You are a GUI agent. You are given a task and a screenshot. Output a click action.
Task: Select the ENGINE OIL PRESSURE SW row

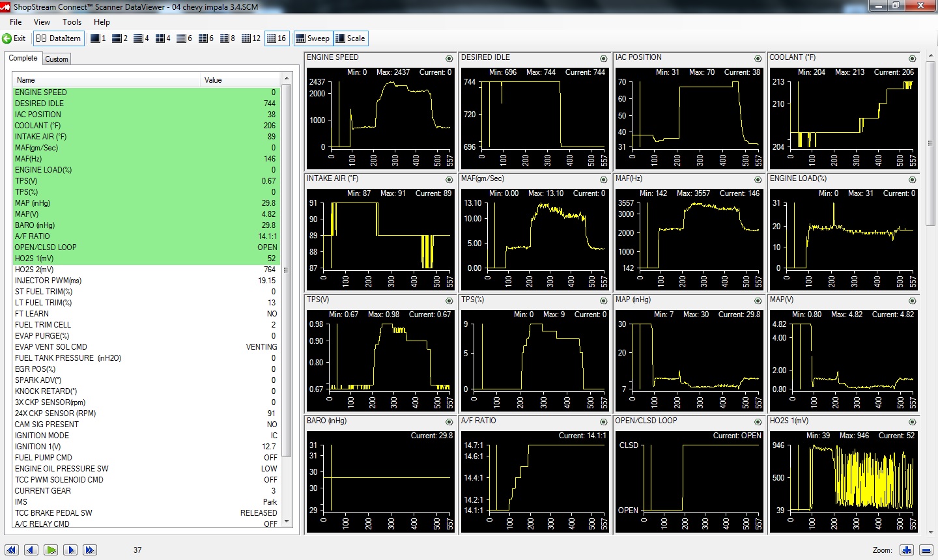coord(146,469)
